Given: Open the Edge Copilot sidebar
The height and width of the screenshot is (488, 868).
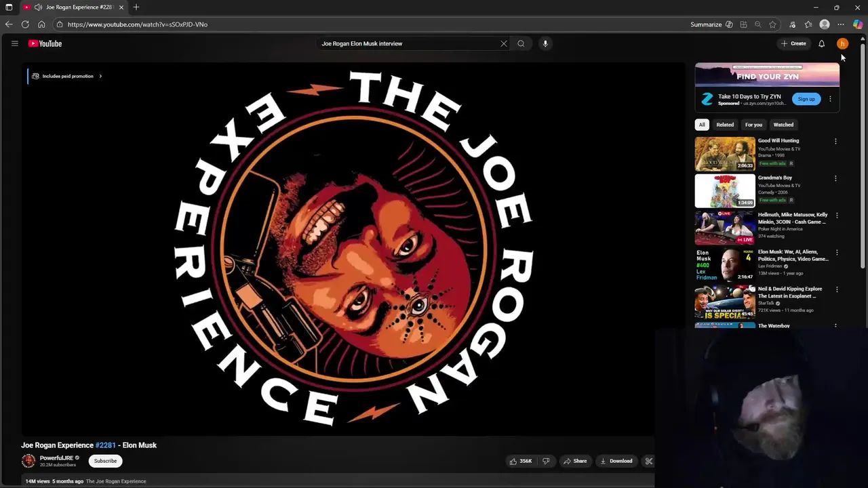Looking at the screenshot, I should tap(858, 24).
